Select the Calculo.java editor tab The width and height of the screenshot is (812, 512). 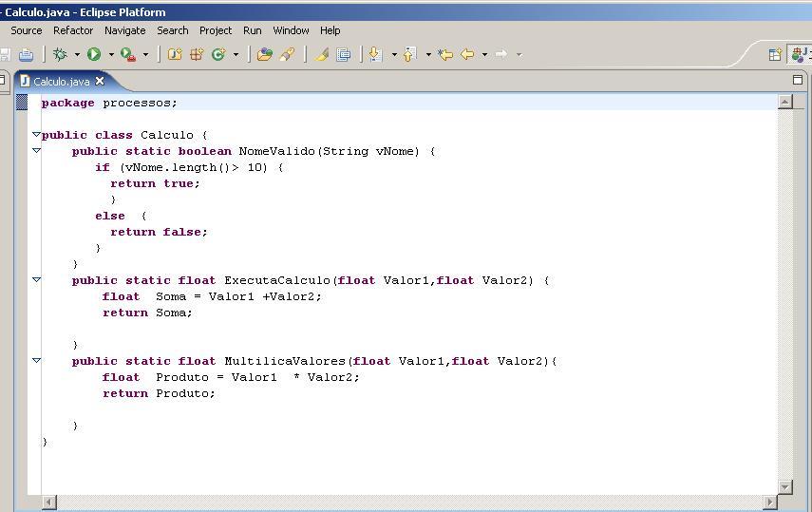61,82
